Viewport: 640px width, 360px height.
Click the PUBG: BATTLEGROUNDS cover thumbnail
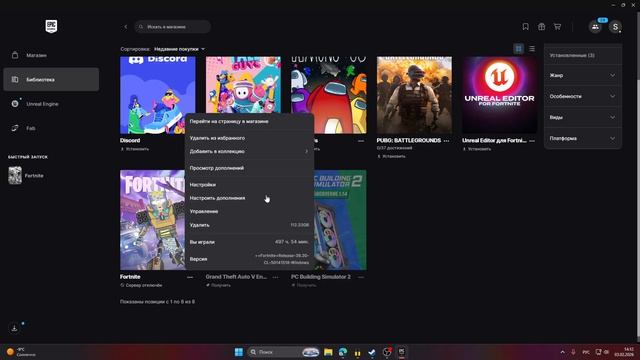(x=414, y=95)
